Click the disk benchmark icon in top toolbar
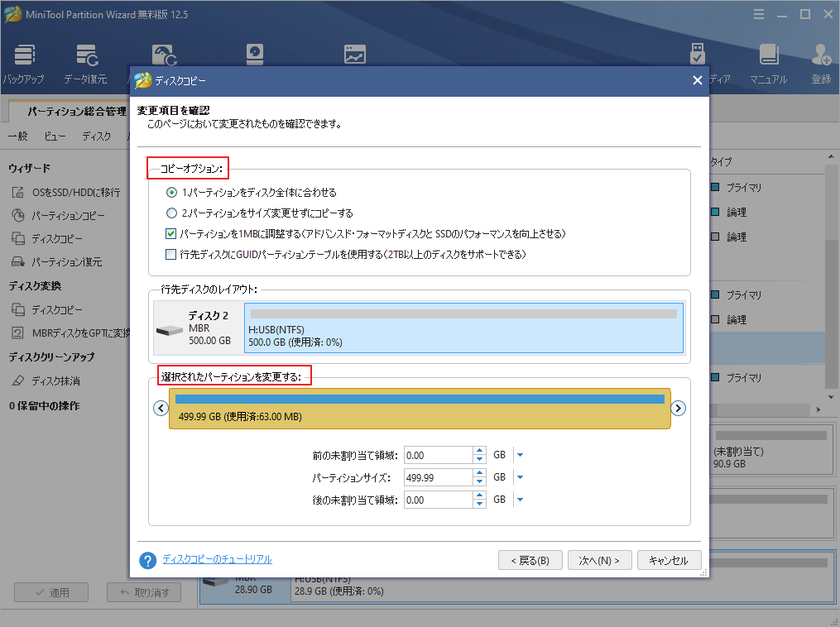 254,55
